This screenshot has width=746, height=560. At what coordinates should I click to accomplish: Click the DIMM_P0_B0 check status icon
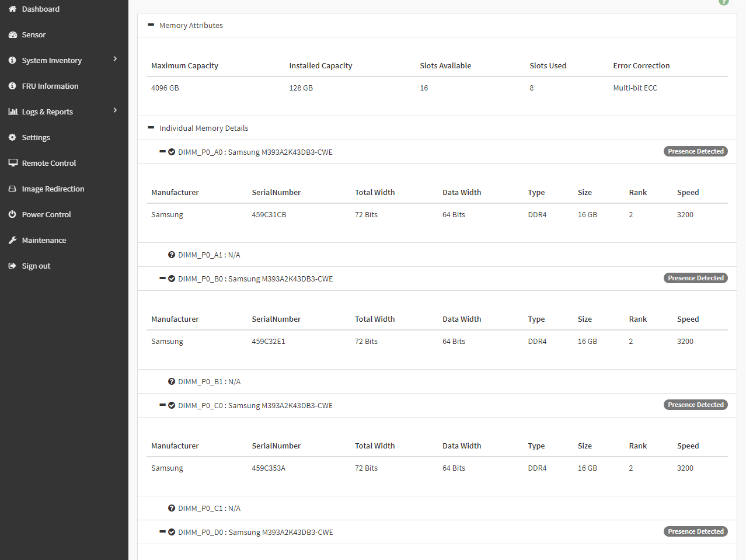(172, 279)
